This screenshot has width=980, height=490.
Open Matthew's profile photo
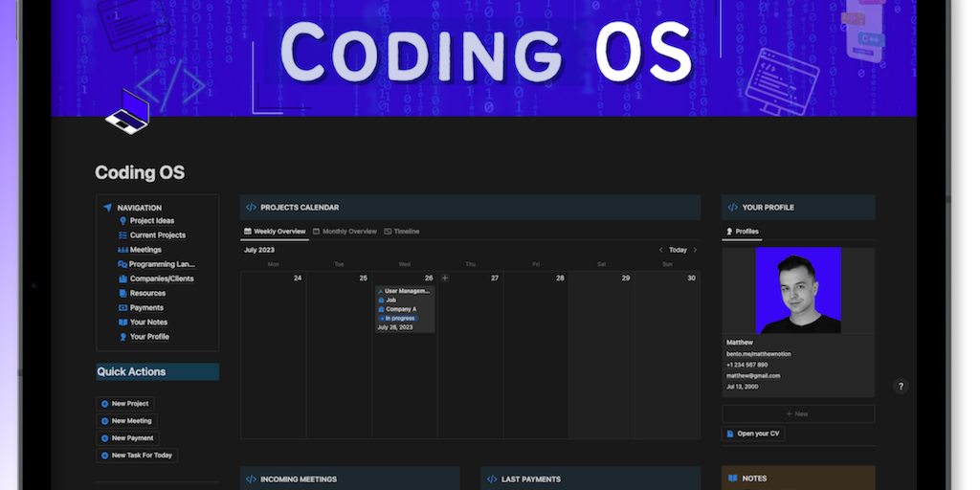(x=797, y=290)
